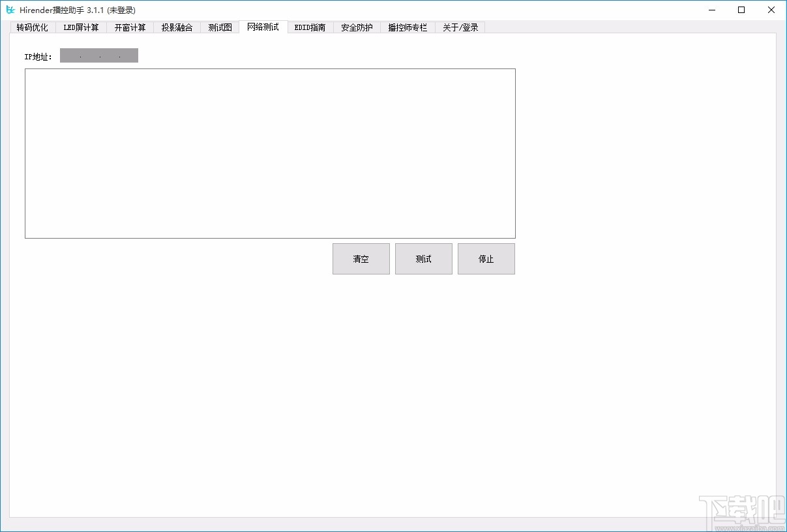787x532 pixels.
Task: Click the 清空 button to clear results
Action: pyautogui.click(x=361, y=258)
